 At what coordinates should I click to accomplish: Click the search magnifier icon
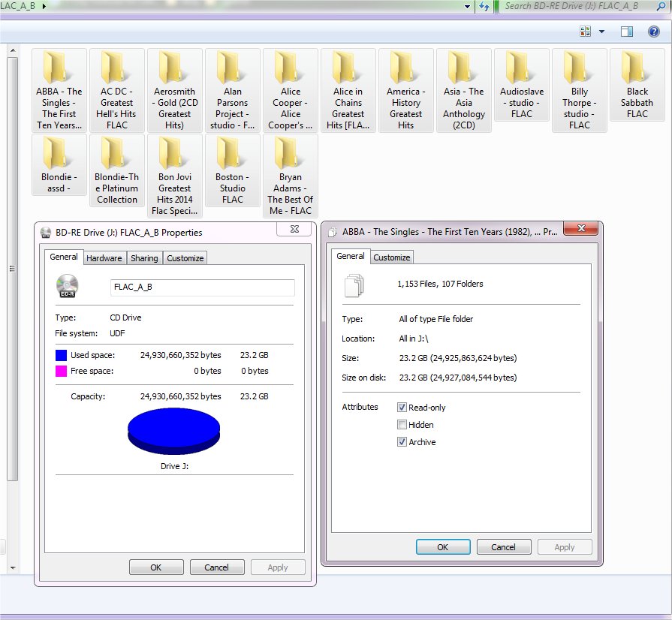coord(661,6)
